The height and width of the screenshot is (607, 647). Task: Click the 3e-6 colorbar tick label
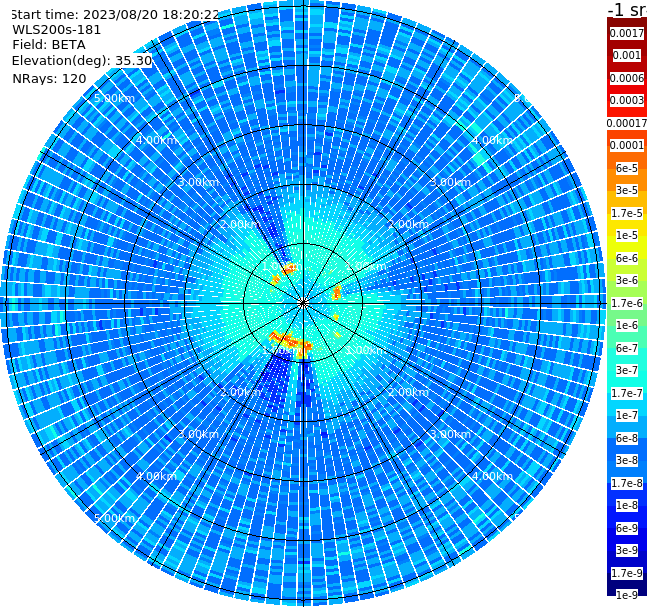[627, 280]
